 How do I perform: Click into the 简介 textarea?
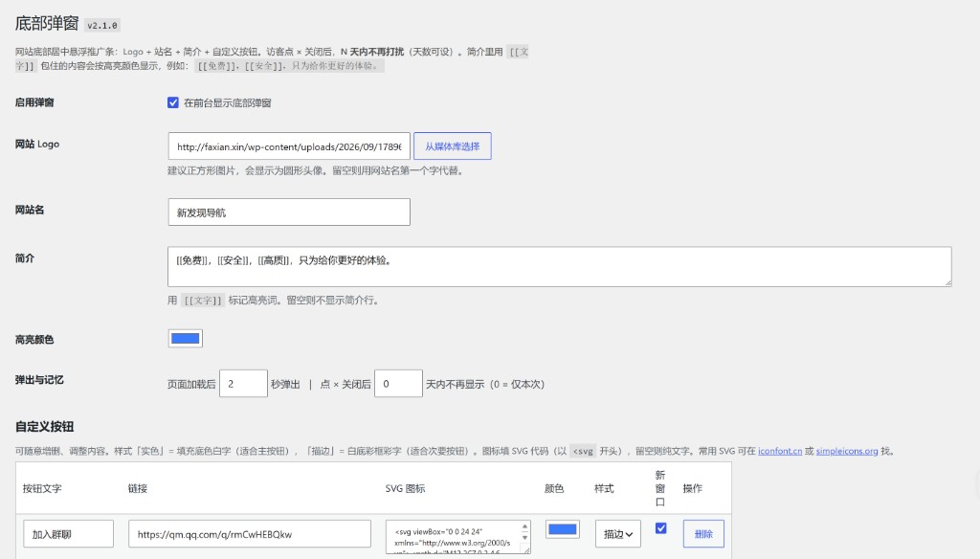click(559, 266)
